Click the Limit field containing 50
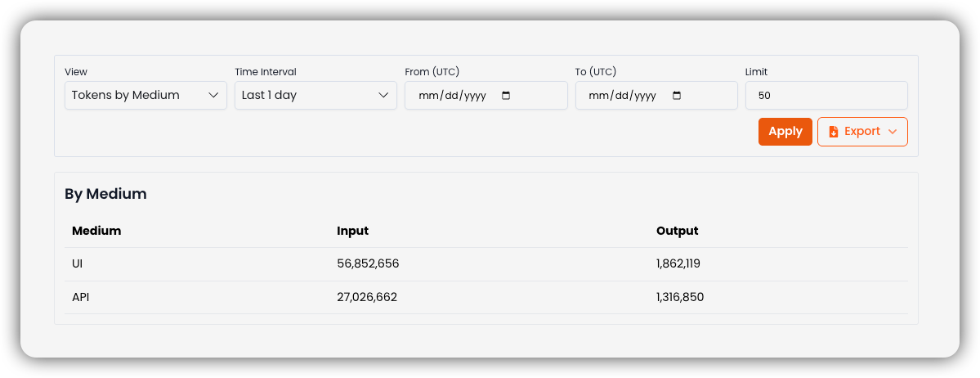 click(826, 95)
